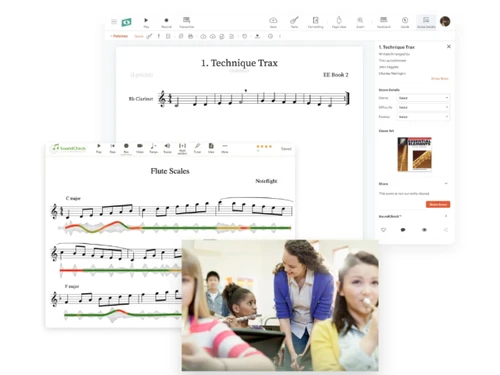
Task: Save the score with the cloud icon
Action: pyautogui.click(x=273, y=22)
